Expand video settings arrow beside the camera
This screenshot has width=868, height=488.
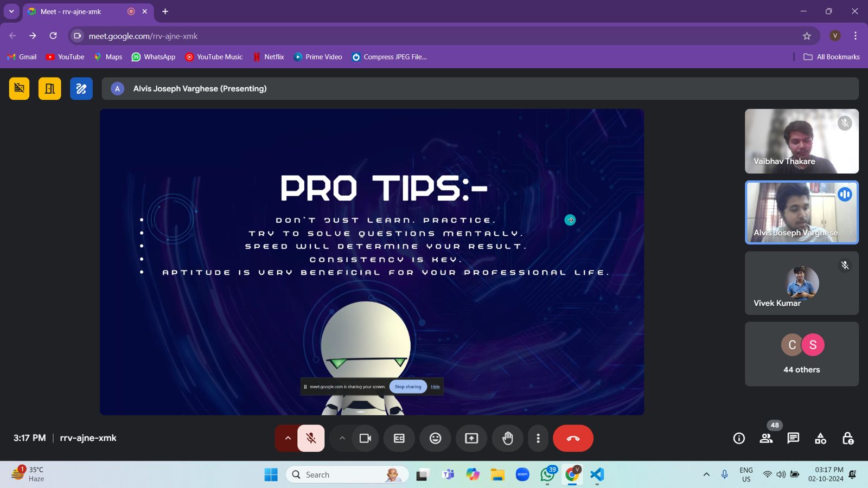pyautogui.click(x=342, y=438)
